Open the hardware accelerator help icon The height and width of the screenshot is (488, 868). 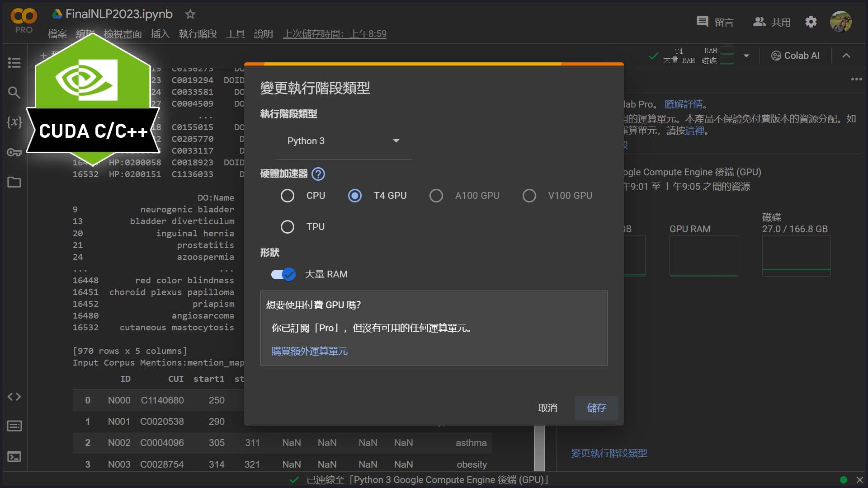tap(318, 174)
